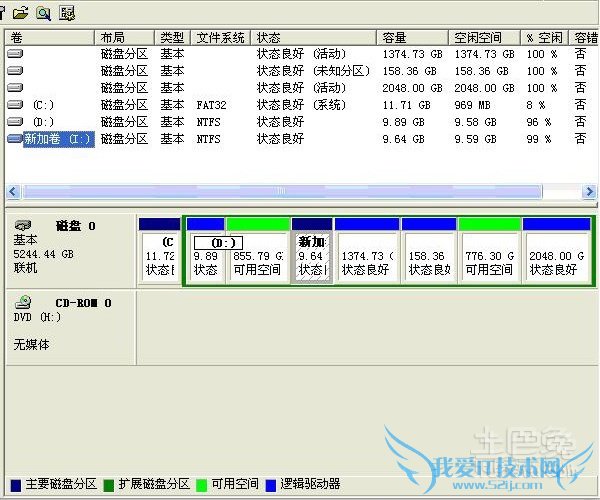Click the hard disk icon of 磁盘 0
This screenshot has width=600, height=500.
23,225
